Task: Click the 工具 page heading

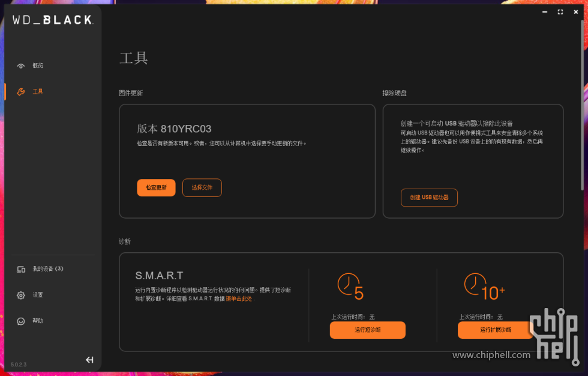Action: click(x=133, y=58)
